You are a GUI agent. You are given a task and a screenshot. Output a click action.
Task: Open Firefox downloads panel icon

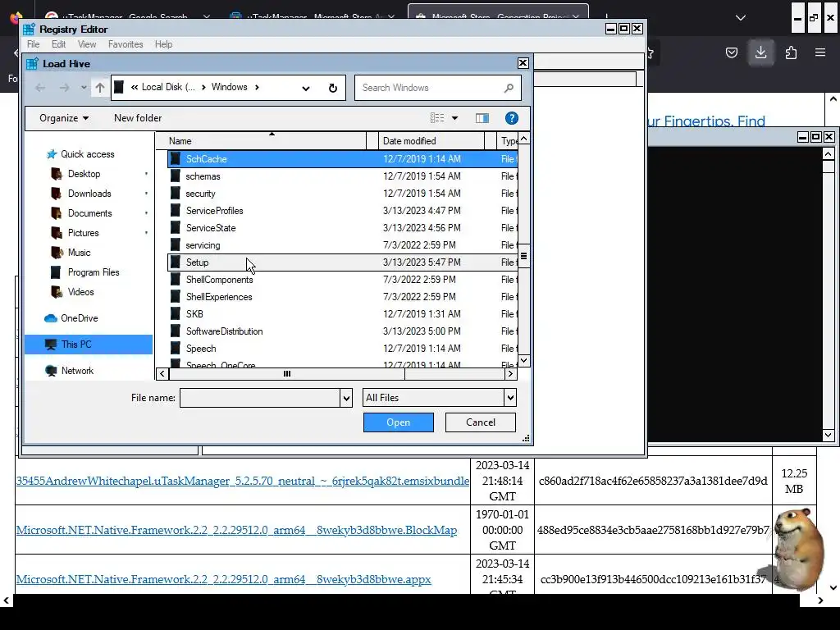click(760, 52)
